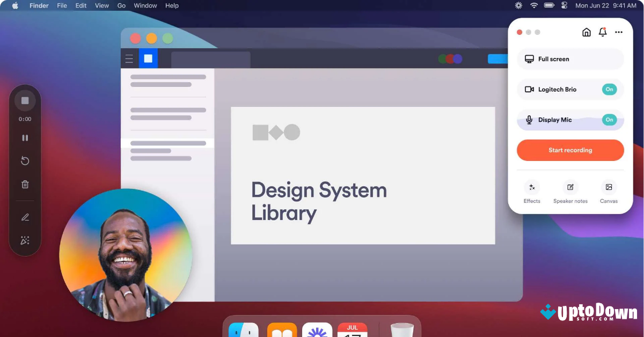This screenshot has width=644, height=337.
Task: Go to the home screen of the recorder
Action: click(586, 32)
